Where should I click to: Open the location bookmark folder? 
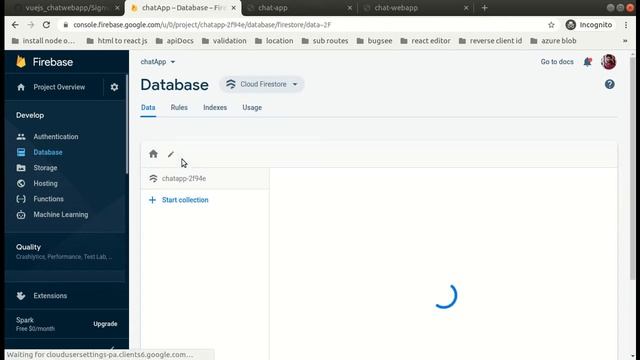point(274,41)
